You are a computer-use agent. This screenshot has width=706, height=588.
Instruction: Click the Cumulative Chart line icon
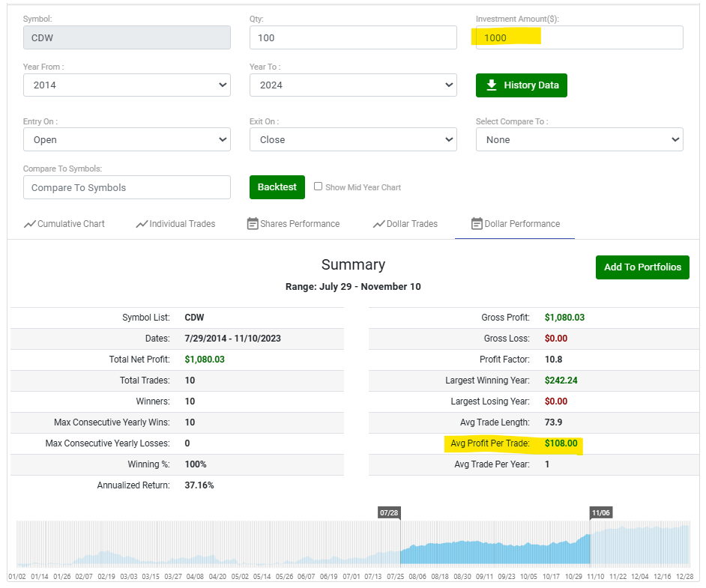tap(30, 224)
